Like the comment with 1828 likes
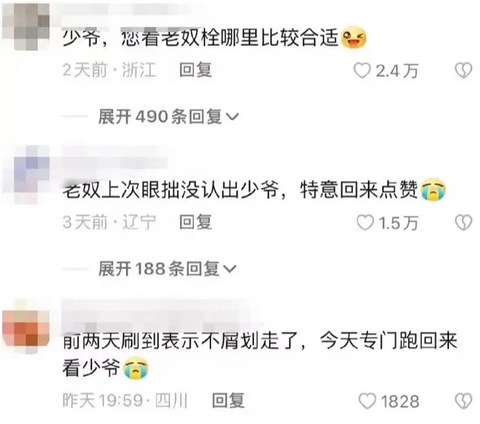Viewport: 480px width, 424px height. click(x=367, y=401)
